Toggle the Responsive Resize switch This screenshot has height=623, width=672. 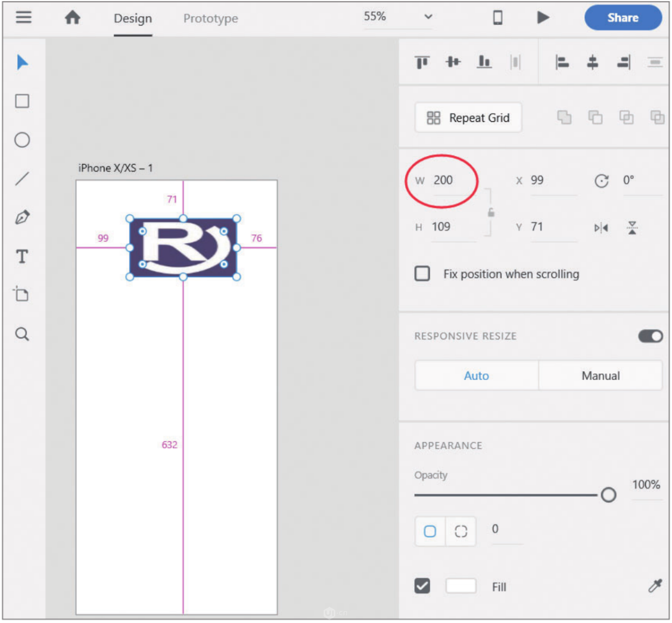click(x=650, y=336)
